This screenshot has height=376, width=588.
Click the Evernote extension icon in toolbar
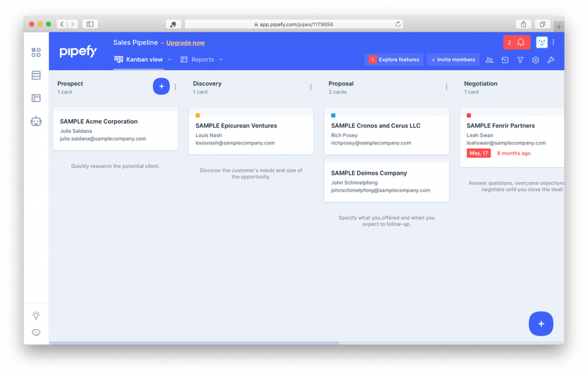click(173, 24)
